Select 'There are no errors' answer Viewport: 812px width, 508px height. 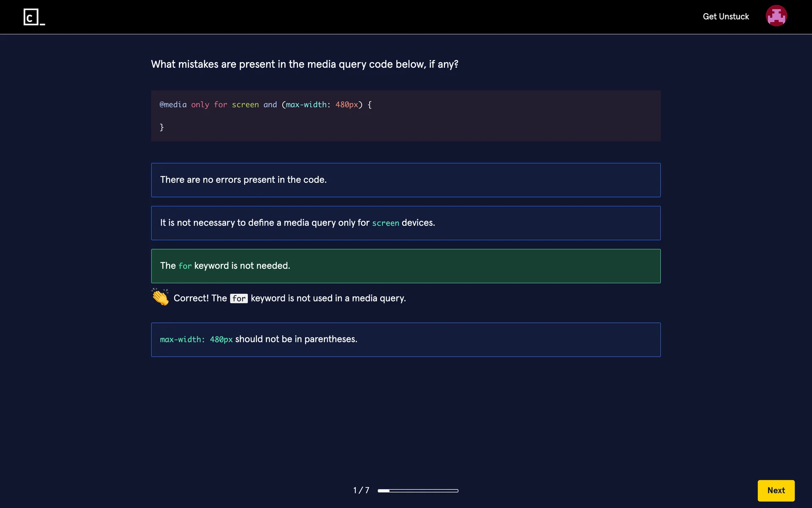406,180
